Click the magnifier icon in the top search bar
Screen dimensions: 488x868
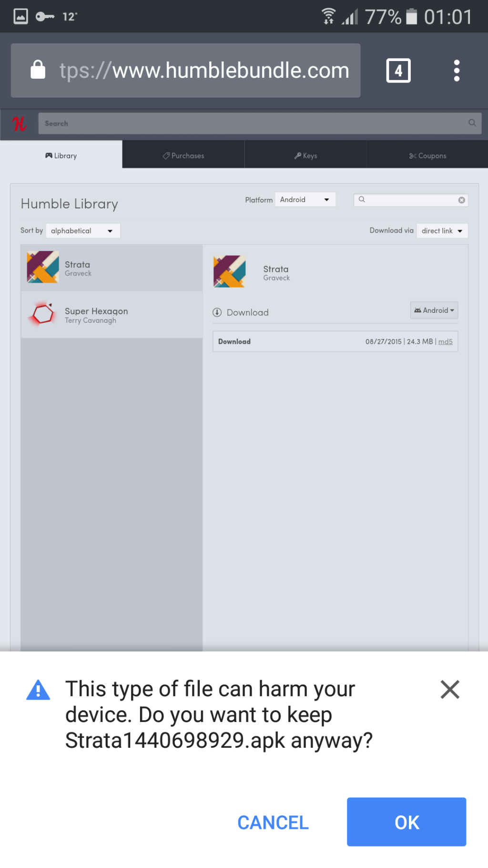coord(472,123)
